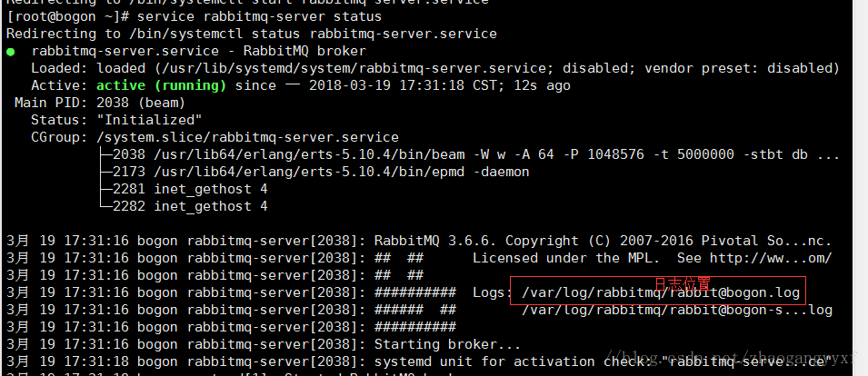The width and height of the screenshot is (868, 376).
Task: Select the 'service rabbitmq-server status' command text
Action: [259, 16]
